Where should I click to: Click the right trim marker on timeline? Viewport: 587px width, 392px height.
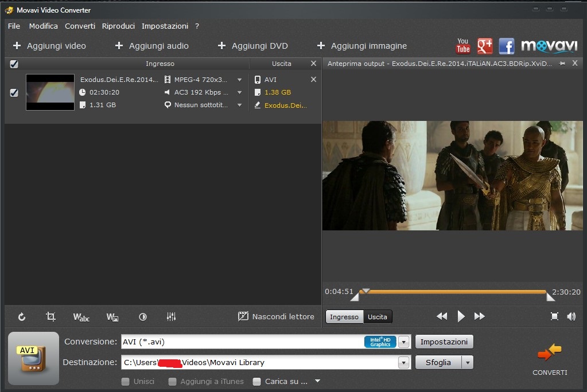[550, 297]
